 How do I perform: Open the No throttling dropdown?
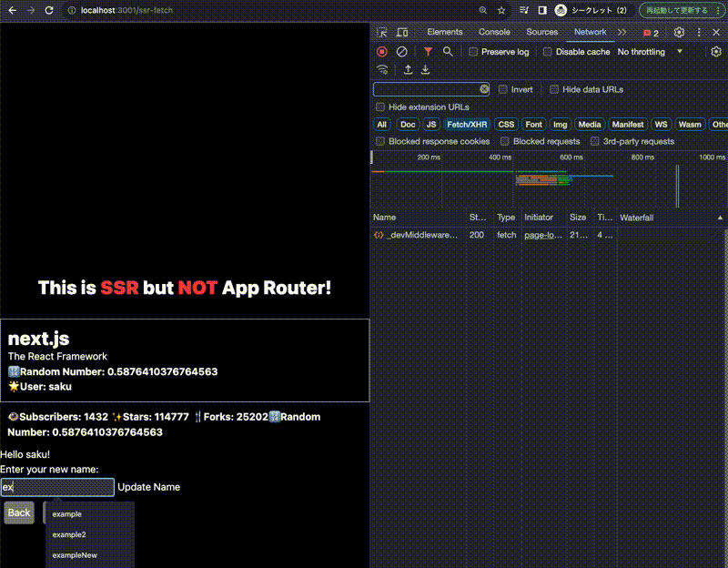tap(650, 52)
